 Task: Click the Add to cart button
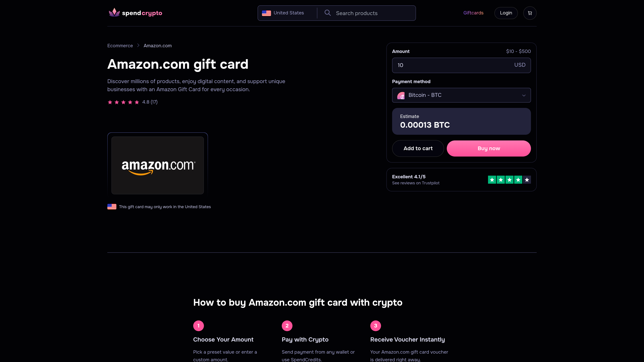[418, 148]
